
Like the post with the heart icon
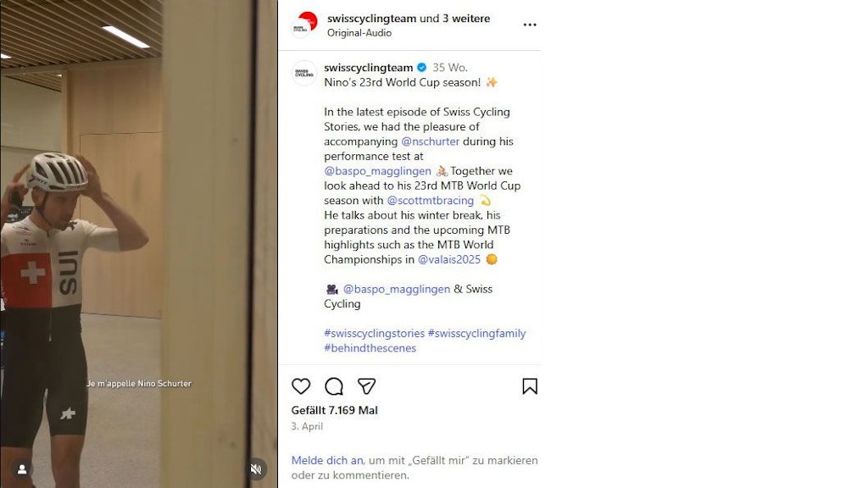(x=301, y=386)
